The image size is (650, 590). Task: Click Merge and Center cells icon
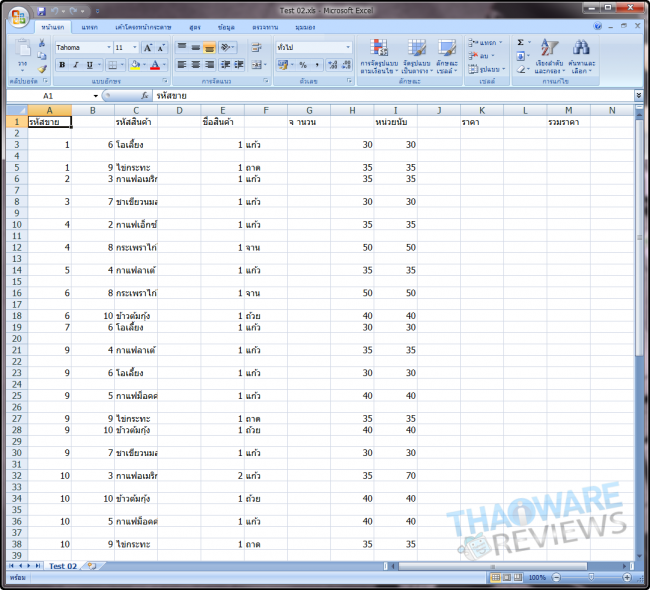coord(257,65)
